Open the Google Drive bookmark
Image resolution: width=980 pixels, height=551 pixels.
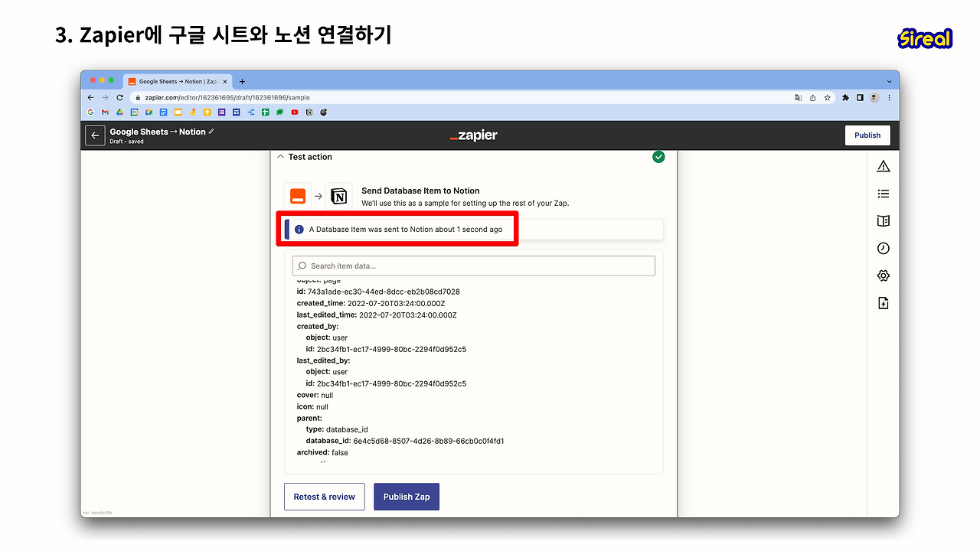(x=119, y=112)
